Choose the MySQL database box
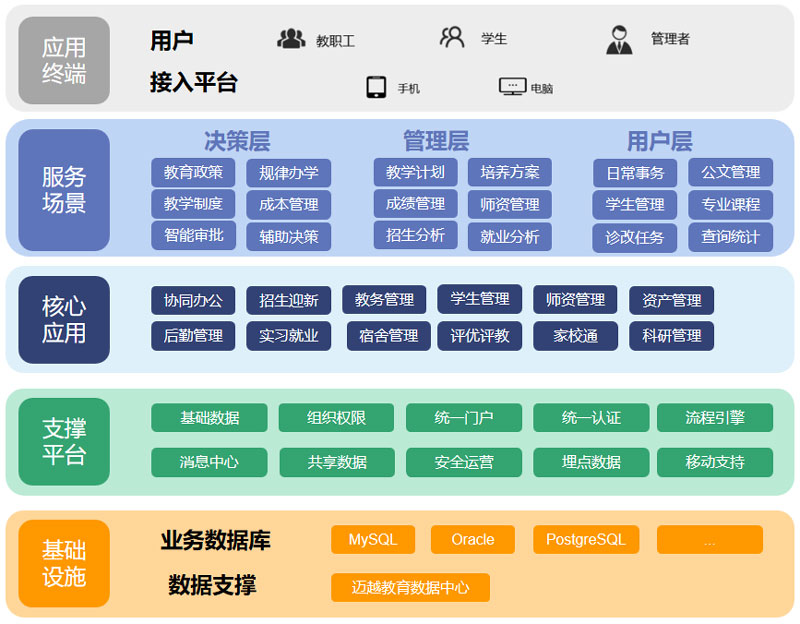 (373, 539)
